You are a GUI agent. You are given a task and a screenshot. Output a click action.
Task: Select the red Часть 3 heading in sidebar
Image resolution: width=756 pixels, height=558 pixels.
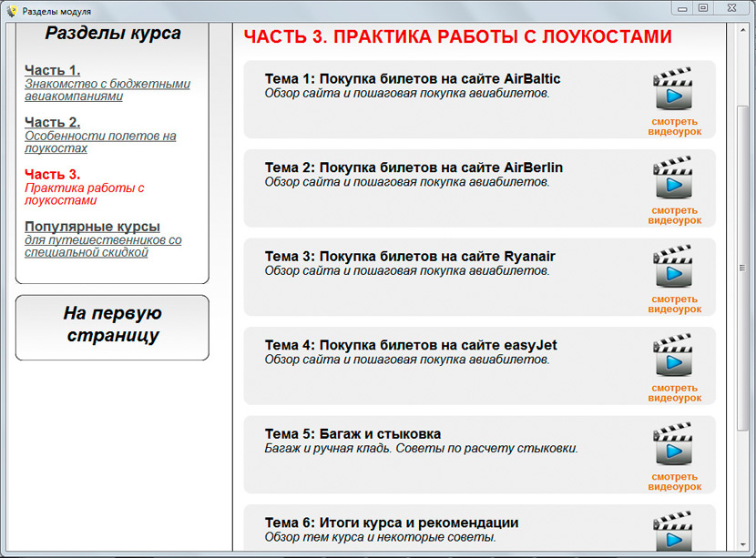click(x=52, y=175)
